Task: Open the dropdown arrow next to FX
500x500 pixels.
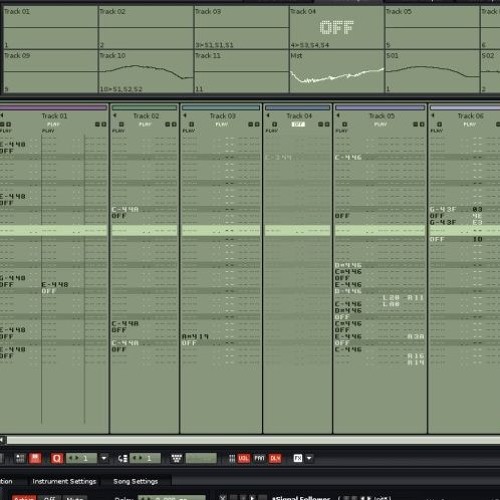Action: click(309, 458)
